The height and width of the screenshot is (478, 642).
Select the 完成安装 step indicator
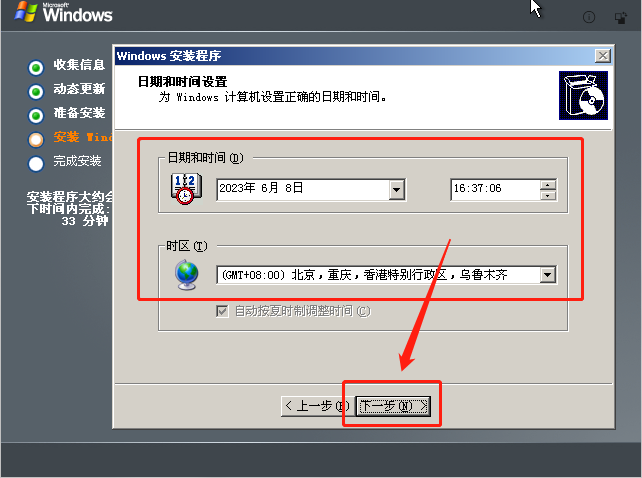click(x=36, y=164)
